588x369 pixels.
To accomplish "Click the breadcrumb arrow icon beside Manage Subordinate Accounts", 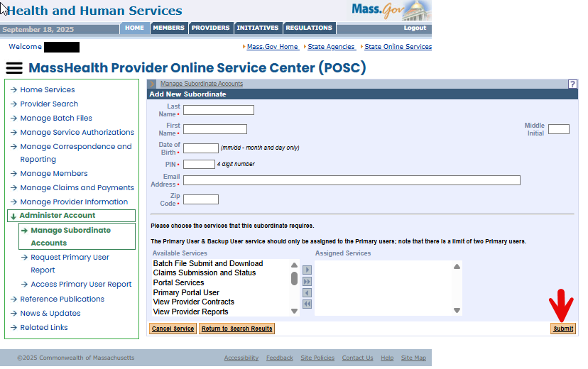I will (152, 84).
